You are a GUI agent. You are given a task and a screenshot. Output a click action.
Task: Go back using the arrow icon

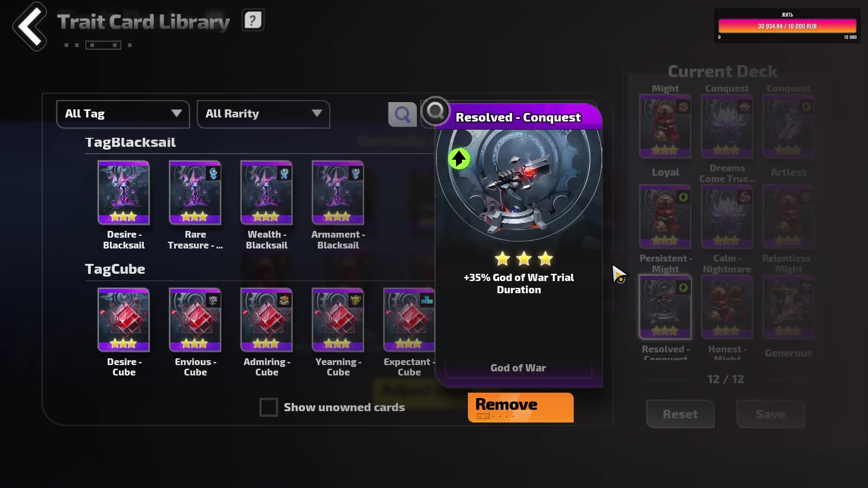coord(30,26)
